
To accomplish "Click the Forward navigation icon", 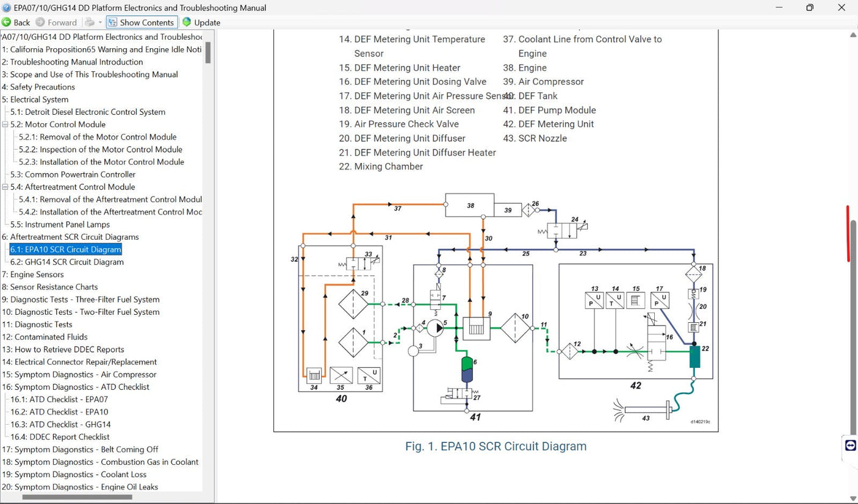I will [x=40, y=22].
